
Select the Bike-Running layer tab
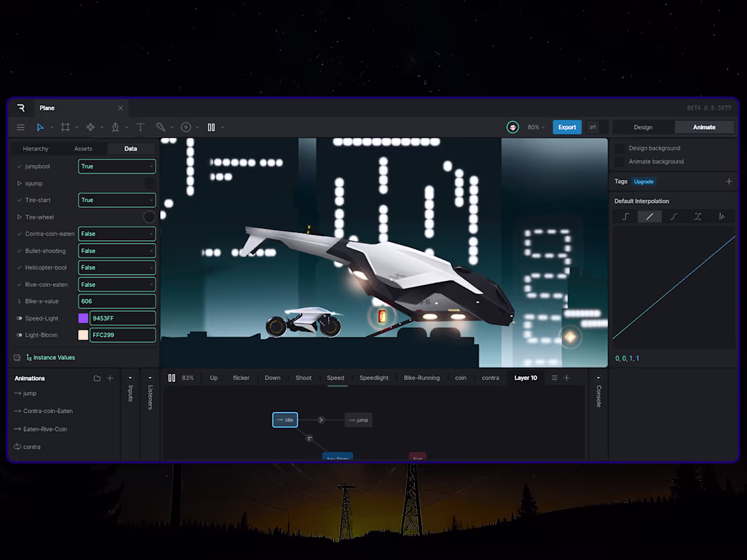click(x=422, y=377)
